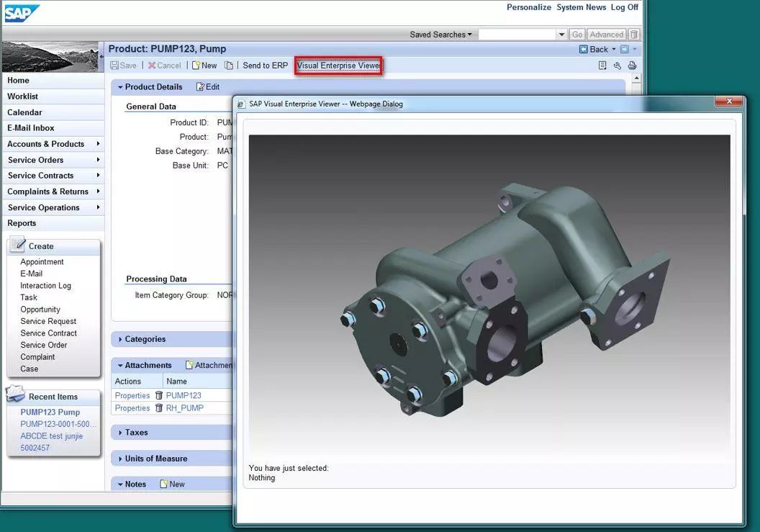Viewport: 760px width, 532px height.
Task: Open Service Contracts in navigation
Action: [53, 176]
